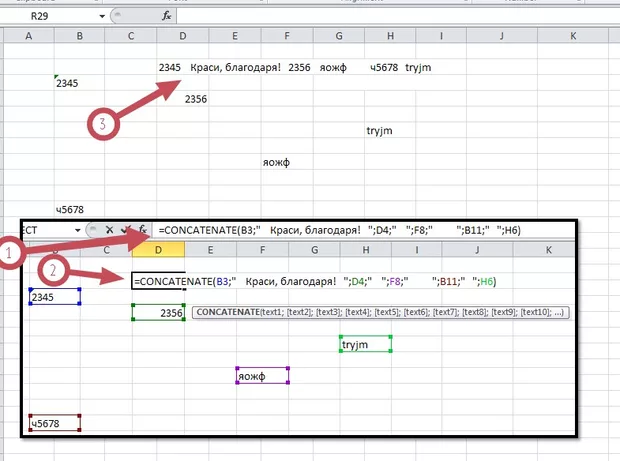Select column F header in the inset sheet
The width and height of the screenshot is (620, 461).
[263, 250]
